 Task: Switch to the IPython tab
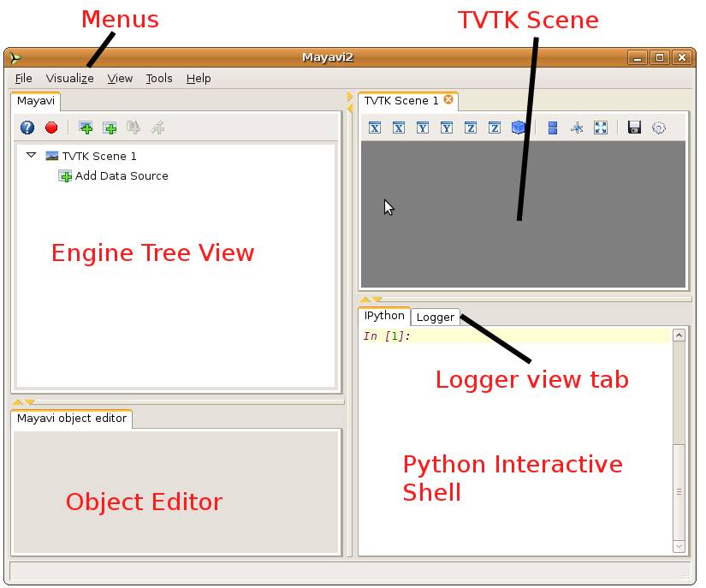[x=384, y=316]
